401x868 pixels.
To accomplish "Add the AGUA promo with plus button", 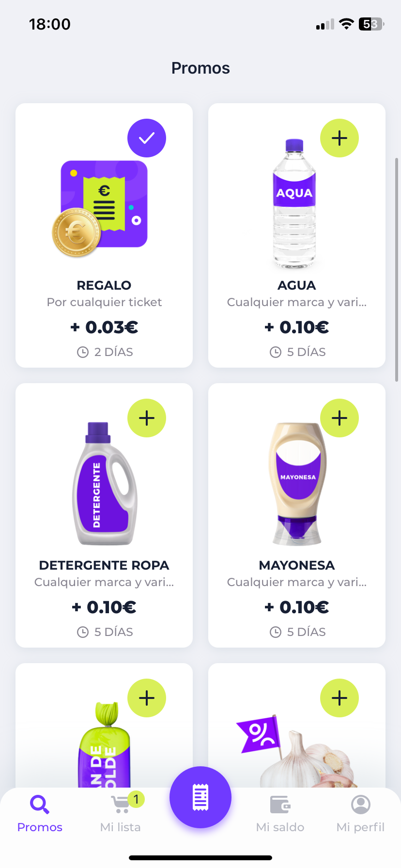I will pyautogui.click(x=339, y=138).
